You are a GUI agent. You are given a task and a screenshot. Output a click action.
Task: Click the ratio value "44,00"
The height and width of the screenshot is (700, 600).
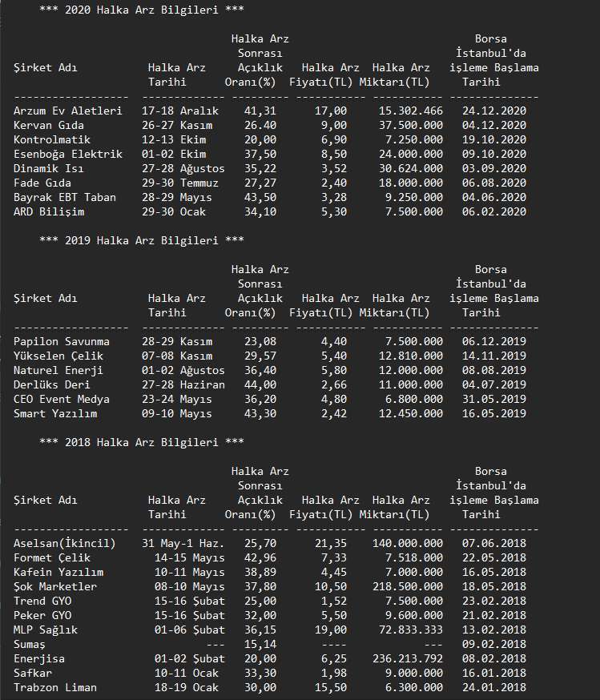[x=260, y=384]
